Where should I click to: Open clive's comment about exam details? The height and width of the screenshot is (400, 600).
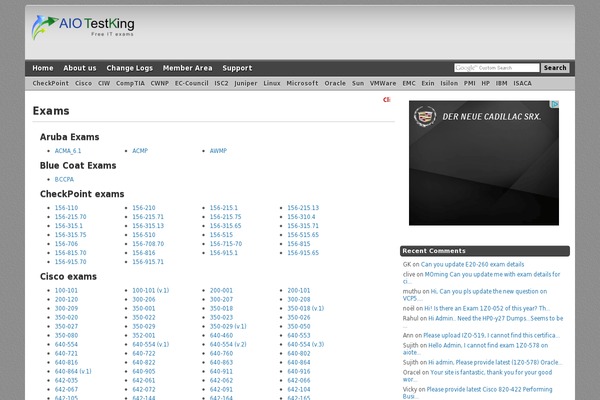pyautogui.click(x=481, y=278)
